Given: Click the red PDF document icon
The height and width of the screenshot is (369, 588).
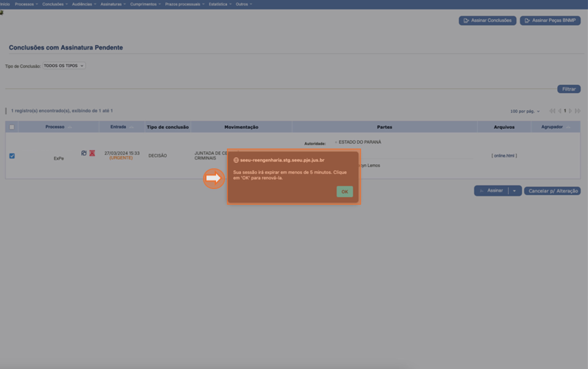Looking at the screenshot, I should click(92, 153).
